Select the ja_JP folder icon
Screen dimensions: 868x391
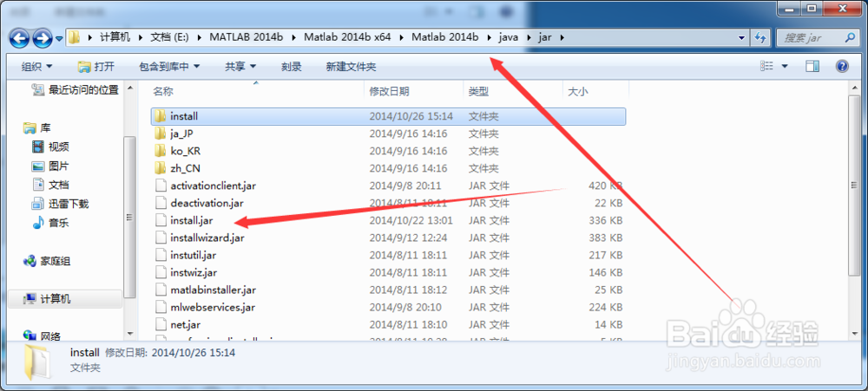160,134
